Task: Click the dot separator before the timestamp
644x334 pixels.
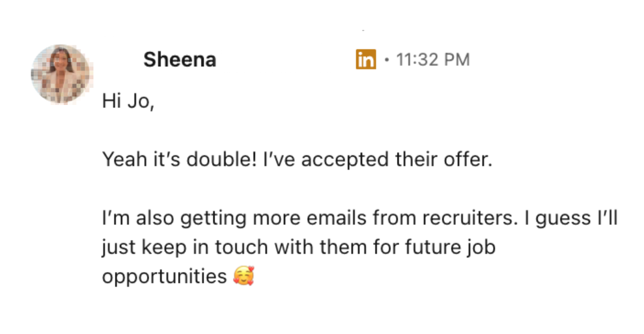Action: pyautogui.click(x=386, y=60)
